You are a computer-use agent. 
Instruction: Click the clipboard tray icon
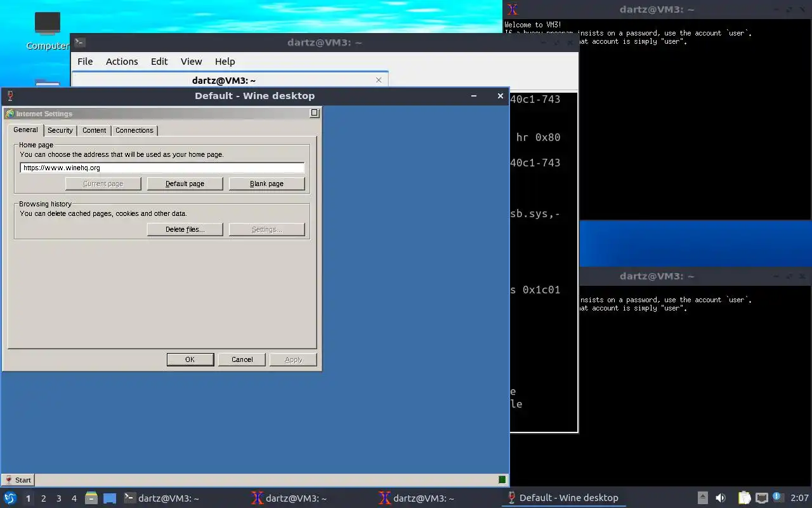point(745,498)
